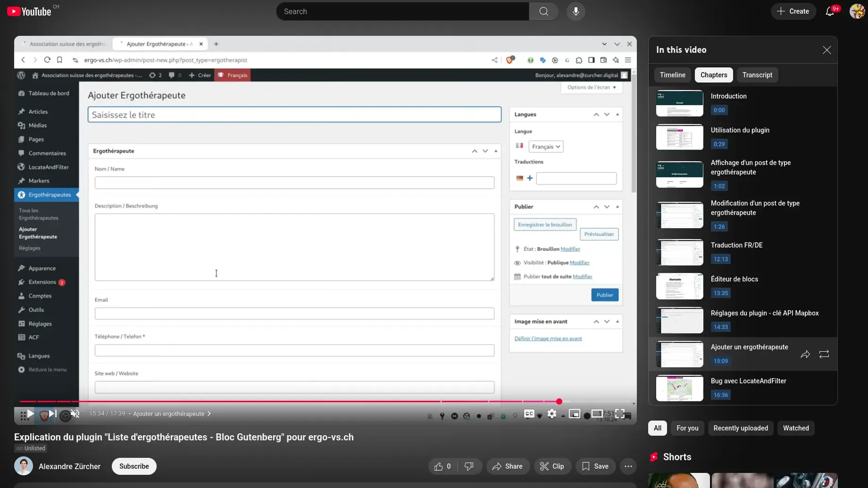Close the In this video panel
This screenshot has height=488, width=868.
pyautogui.click(x=826, y=50)
